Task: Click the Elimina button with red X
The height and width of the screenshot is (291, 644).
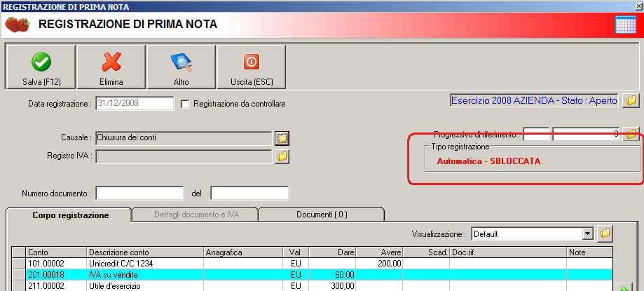Action: (111, 67)
